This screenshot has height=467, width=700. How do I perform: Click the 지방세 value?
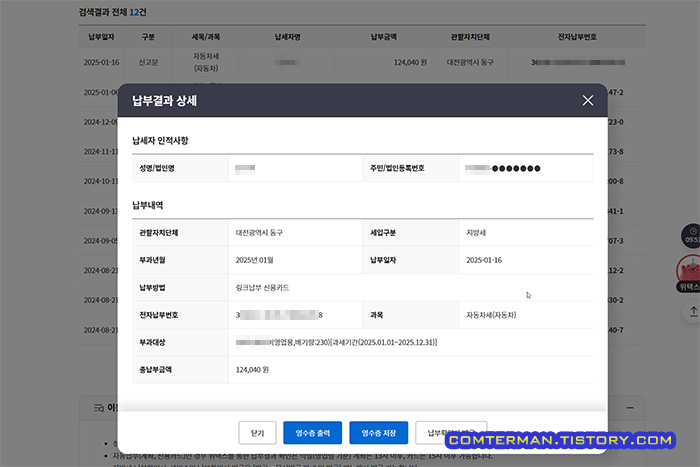pos(476,233)
